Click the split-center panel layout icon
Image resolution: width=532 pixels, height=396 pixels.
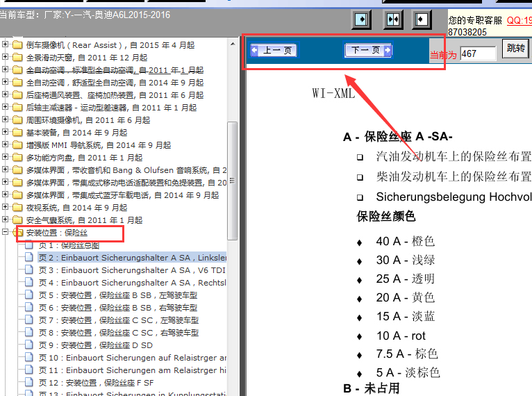point(393,19)
